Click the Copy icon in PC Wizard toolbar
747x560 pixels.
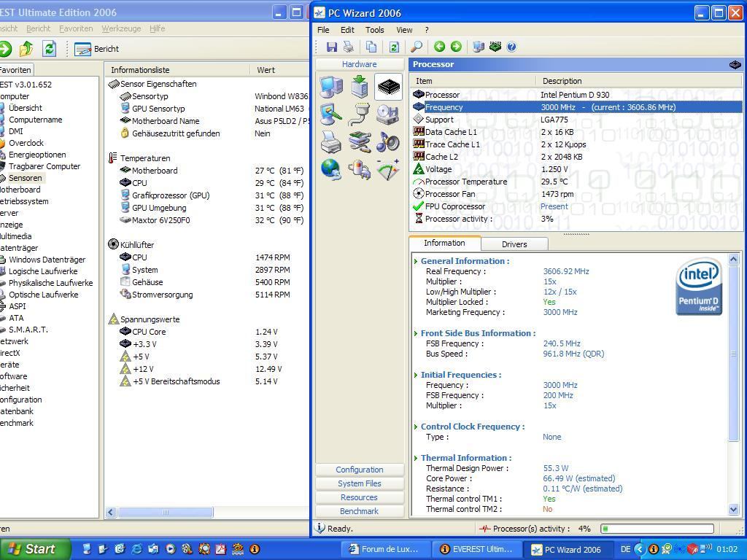coord(371,47)
